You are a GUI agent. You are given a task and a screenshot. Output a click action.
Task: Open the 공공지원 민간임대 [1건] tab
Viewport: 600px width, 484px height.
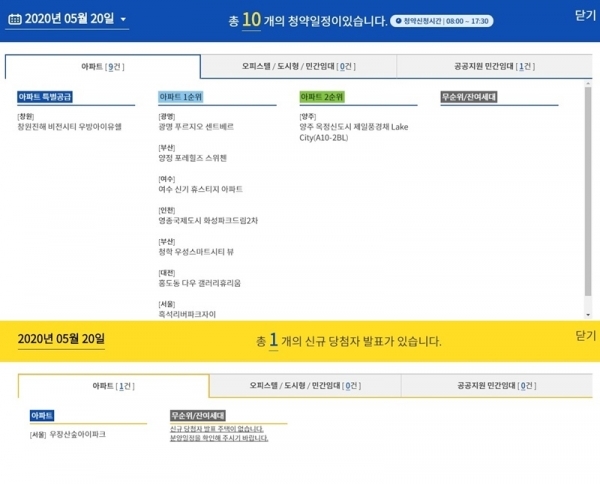point(494,67)
